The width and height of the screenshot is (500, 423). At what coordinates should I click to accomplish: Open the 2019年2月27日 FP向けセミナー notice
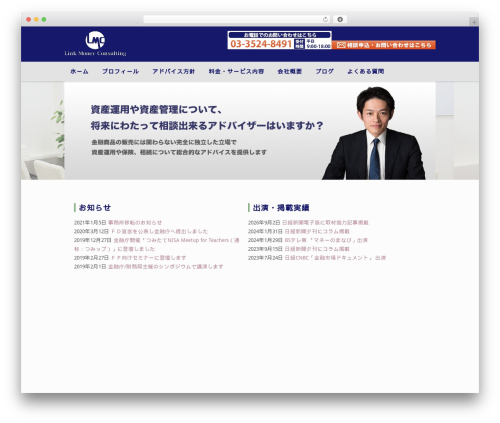coord(148,258)
